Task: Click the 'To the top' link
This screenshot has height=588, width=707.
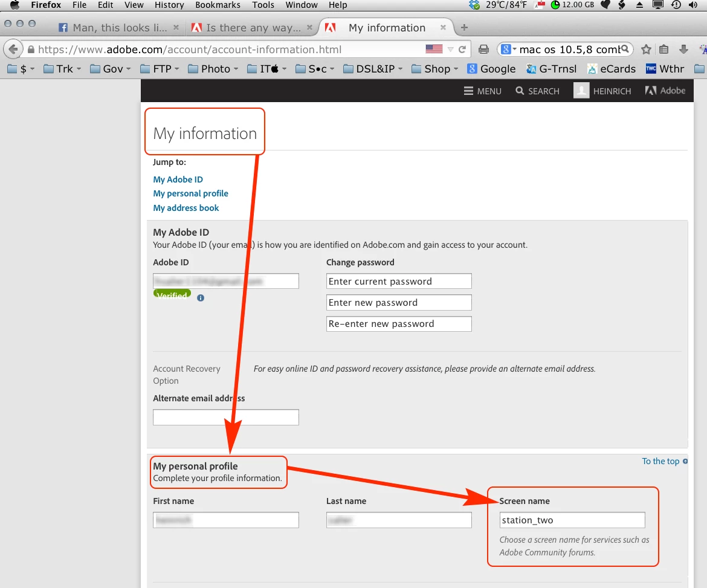Action: [665, 461]
